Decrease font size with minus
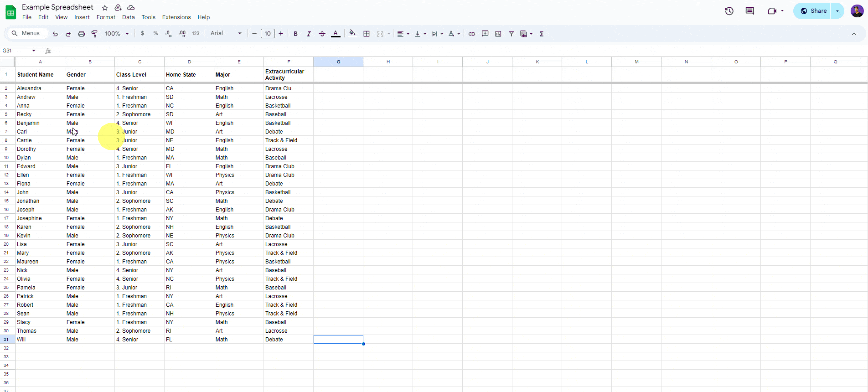The height and width of the screenshot is (392, 868). [254, 34]
